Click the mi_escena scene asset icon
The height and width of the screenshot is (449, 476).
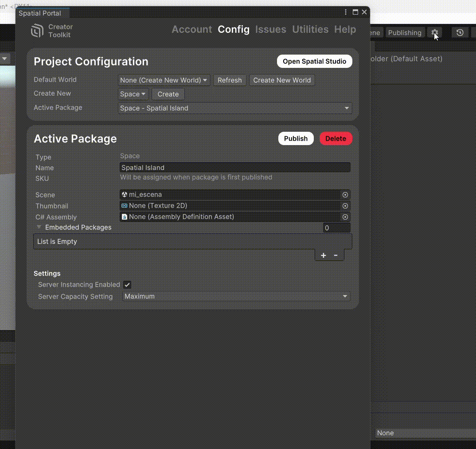point(124,195)
